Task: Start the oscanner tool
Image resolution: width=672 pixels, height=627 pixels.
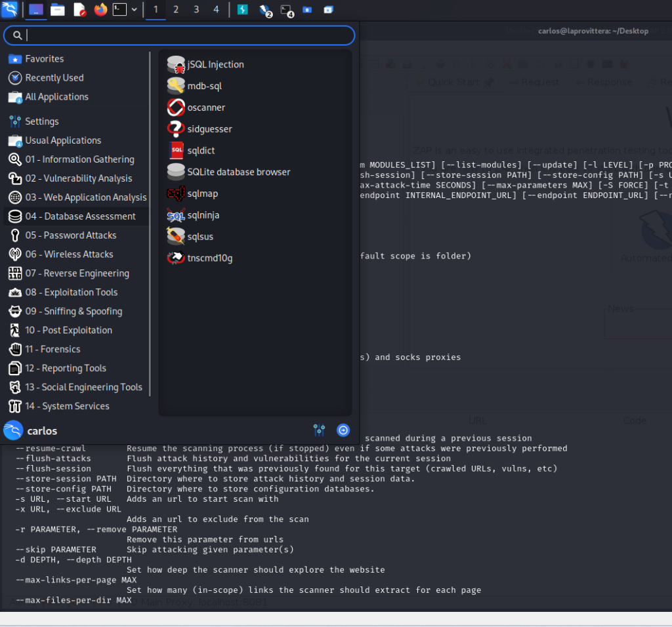Action: coord(206,108)
